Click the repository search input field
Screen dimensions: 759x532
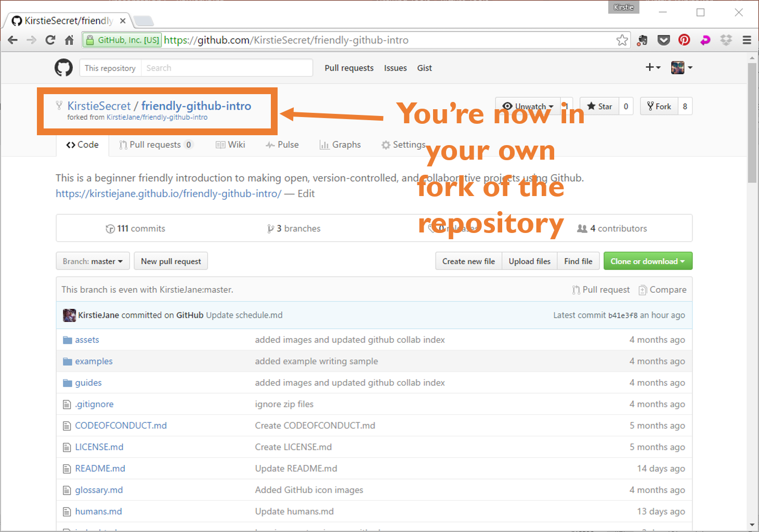coord(227,68)
